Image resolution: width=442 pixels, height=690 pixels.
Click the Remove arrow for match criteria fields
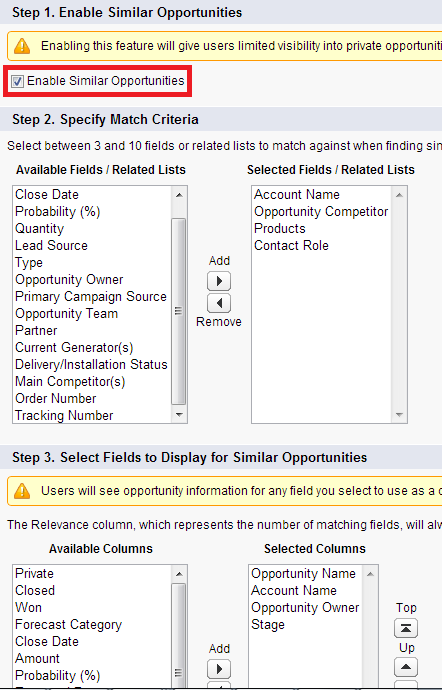pos(219,303)
